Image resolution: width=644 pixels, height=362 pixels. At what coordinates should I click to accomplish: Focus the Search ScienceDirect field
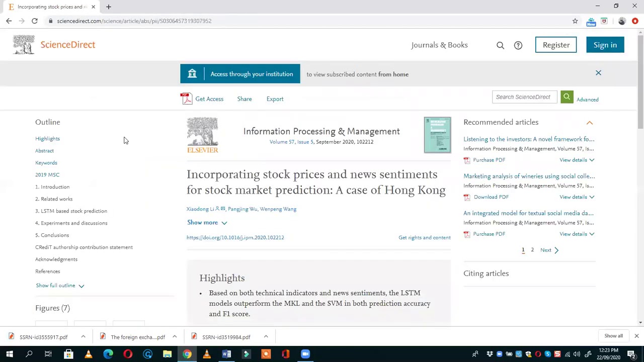pos(524,97)
